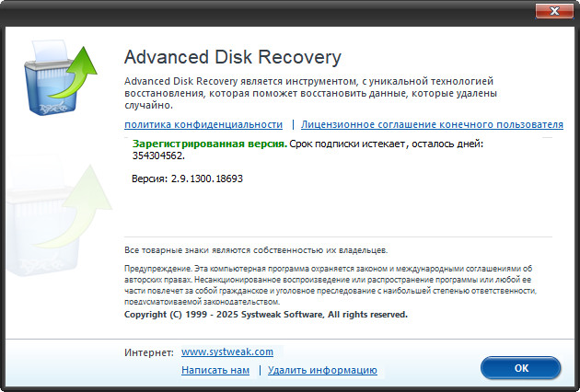Image resolution: width=580 pixels, height=392 pixels.
Task: Click the Интернет label
Action: tap(148, 352)
